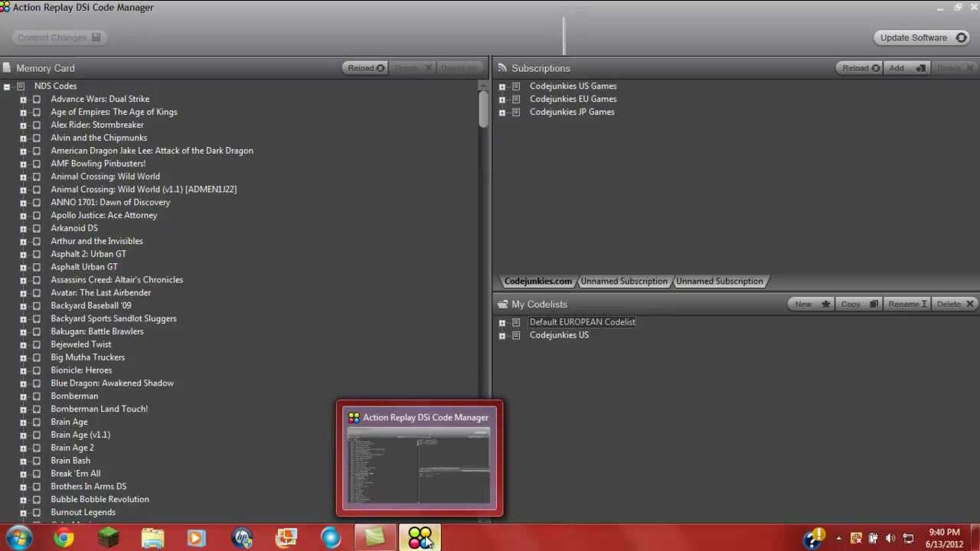Click the blue globe taskbar icon
The height and width of the screenshot is (551, 980).
tap(331, 538)
